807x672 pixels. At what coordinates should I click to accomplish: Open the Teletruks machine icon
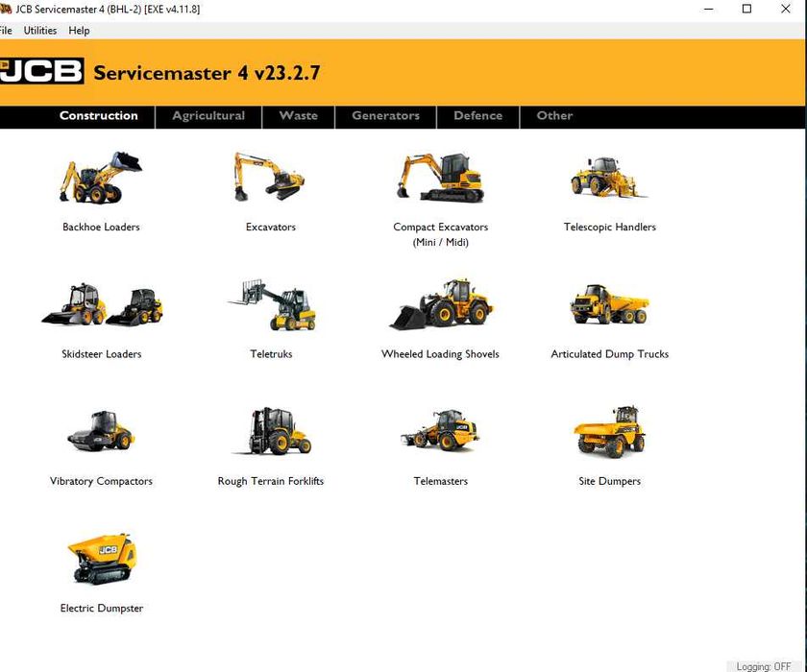271,304
